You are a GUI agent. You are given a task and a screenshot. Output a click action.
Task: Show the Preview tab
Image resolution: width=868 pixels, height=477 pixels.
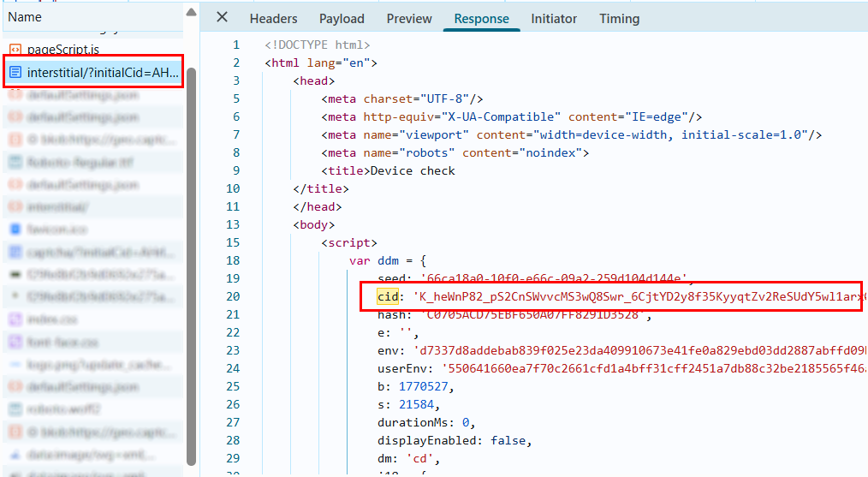pos(409,19)
